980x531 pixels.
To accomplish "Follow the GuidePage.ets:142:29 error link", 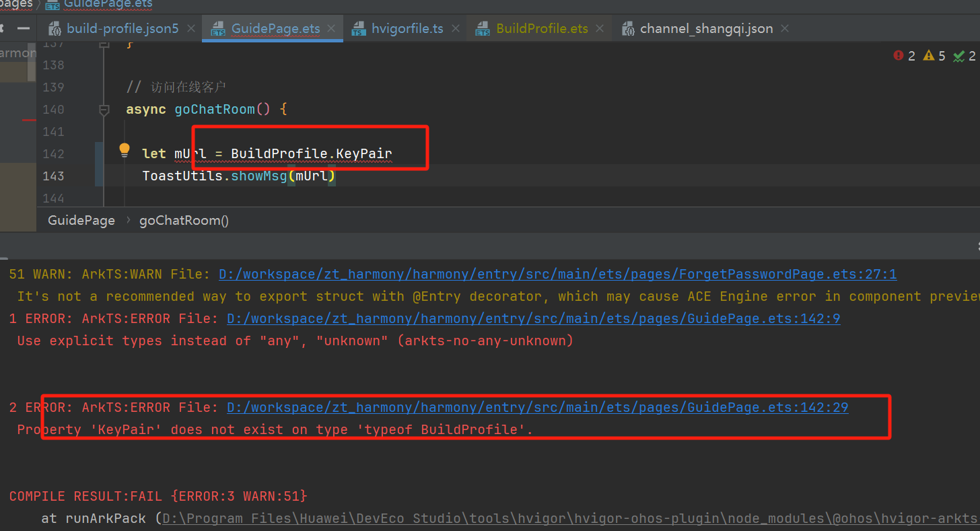I will (x=538, y=408).
